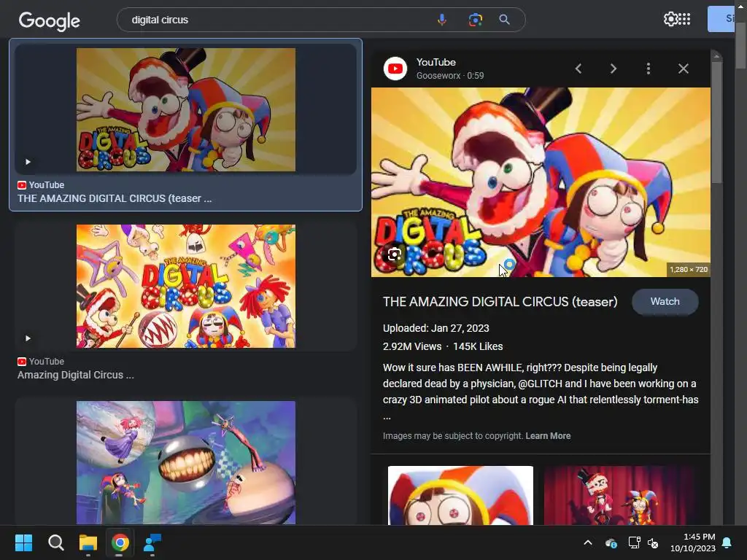Click muted volume tray icon
This screenshot has height=560, width=747.
[653, 542]
